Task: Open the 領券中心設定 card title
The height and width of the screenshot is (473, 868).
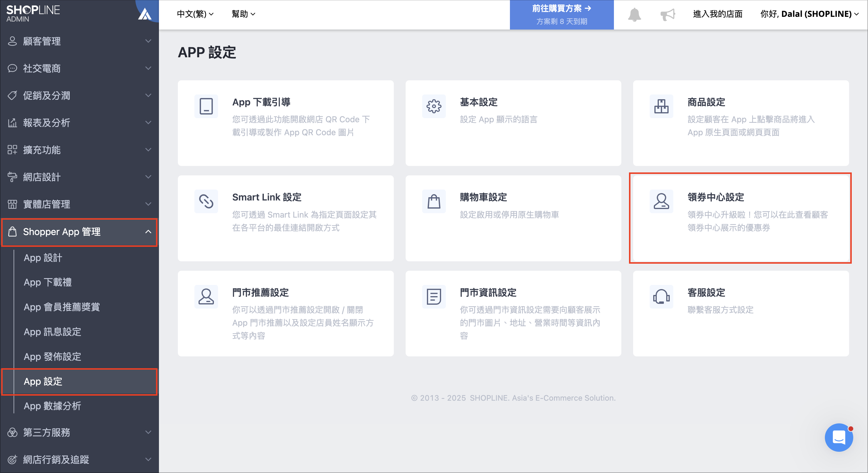Action: (716, 197)
